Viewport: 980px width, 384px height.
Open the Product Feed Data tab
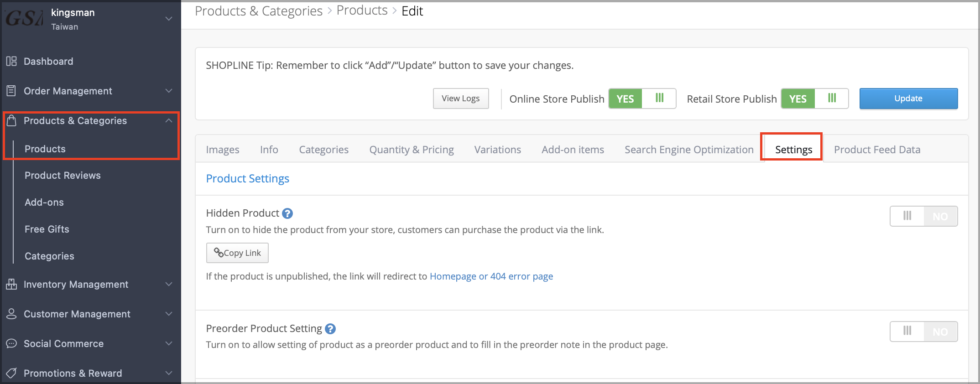877,150
